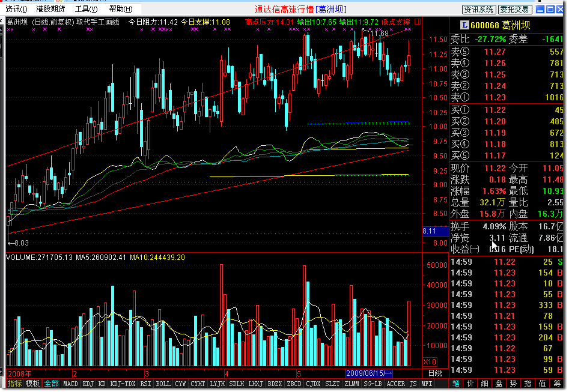Viewport: 569px width, 392px height.
Task: Select the 价 tab in quote panel
Action: click(x=470, y=384)
